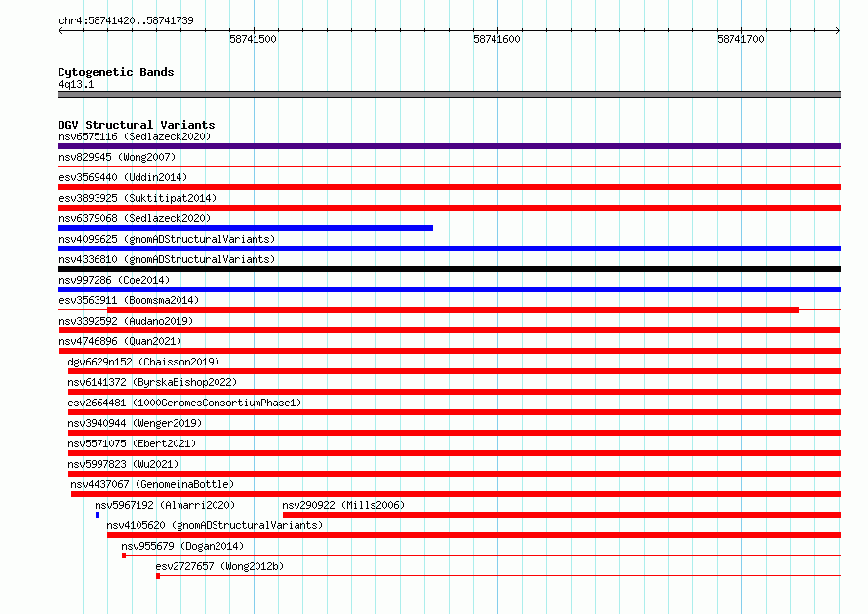
Task: Open variant esv2664481 (1000GenomesConsortiumPhase1)
Action: (x=184, y=403)
